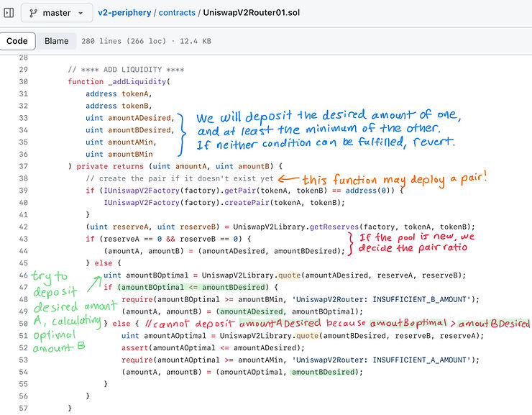Select line number 38

click(22, 178)
